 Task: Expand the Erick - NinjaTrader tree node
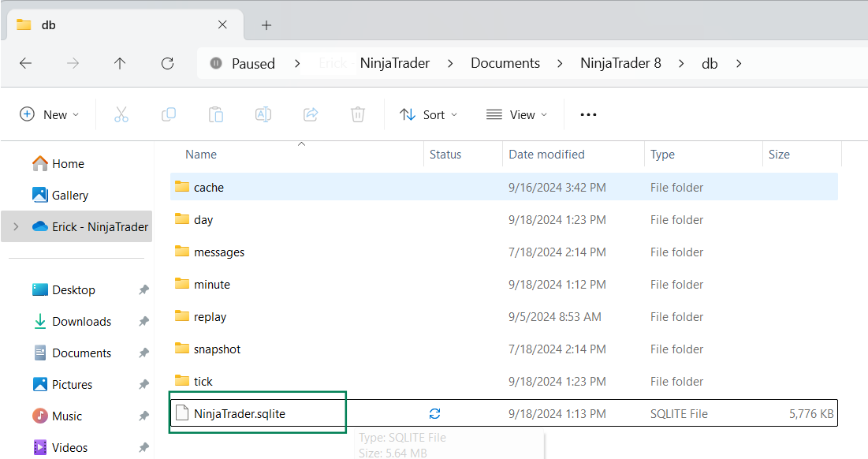coord(16,226)
